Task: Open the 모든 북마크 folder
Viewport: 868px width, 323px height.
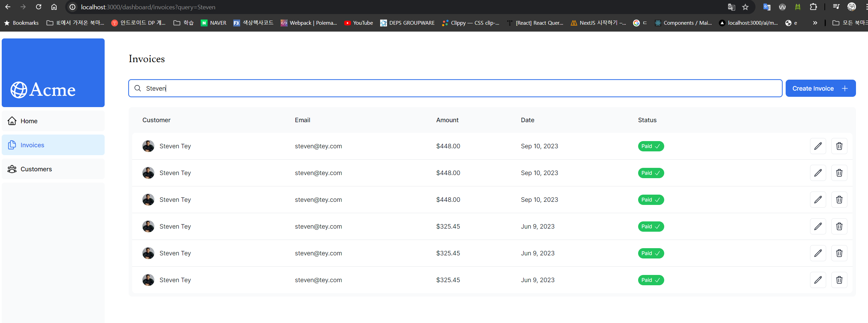Action: pyautogui.click(x=850, y=23)
